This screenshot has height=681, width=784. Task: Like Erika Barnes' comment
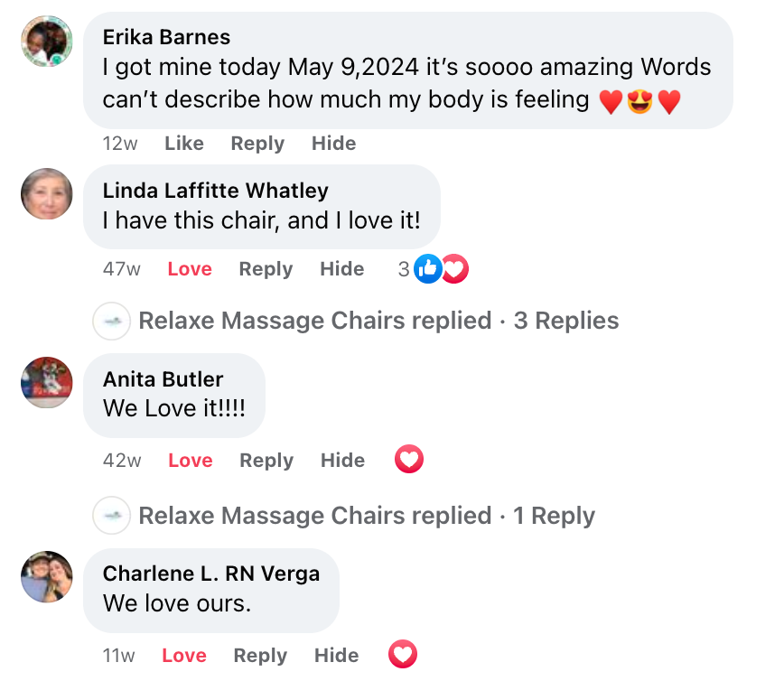point(184,143)
